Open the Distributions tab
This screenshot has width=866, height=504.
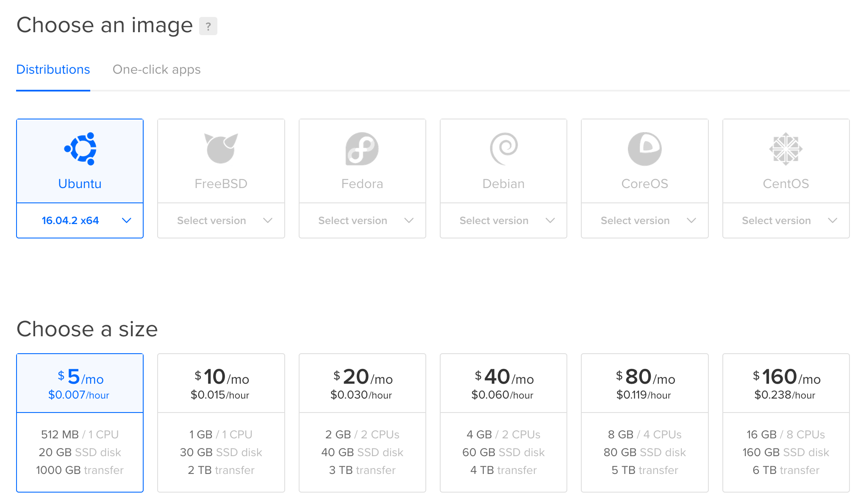coord(53,69)
